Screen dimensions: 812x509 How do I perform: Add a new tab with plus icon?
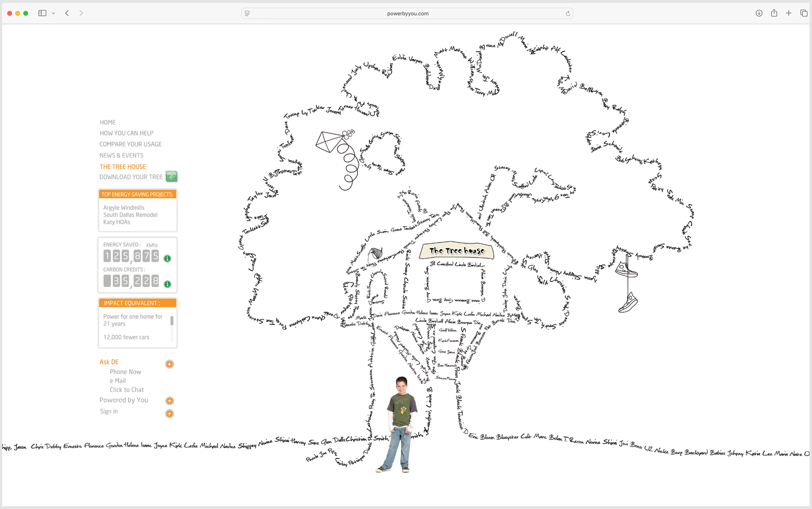[789, 13]
